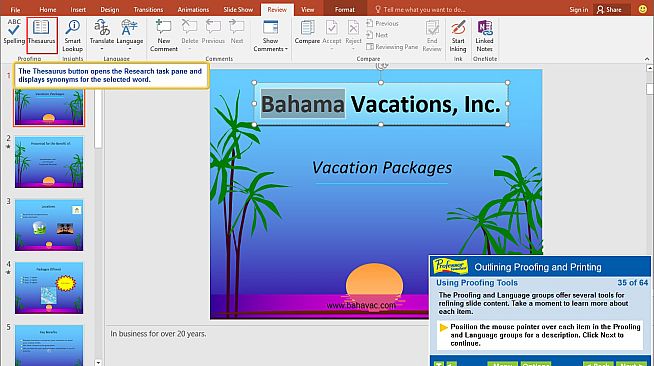654x366 pixels.
Task: Click the animation star beside slide 2
Action: [x=8, y=147]
